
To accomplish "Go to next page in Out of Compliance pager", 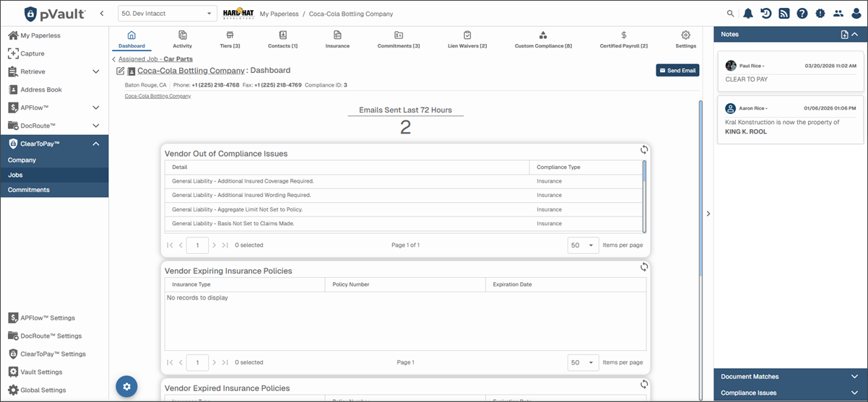I will (214, 245).
